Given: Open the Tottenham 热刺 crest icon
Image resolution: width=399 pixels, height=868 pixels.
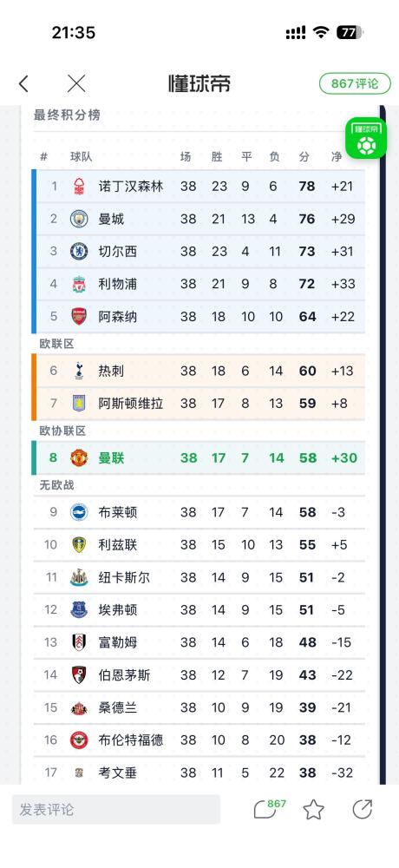Looking at the screenshot, I should tap(79, 371).
